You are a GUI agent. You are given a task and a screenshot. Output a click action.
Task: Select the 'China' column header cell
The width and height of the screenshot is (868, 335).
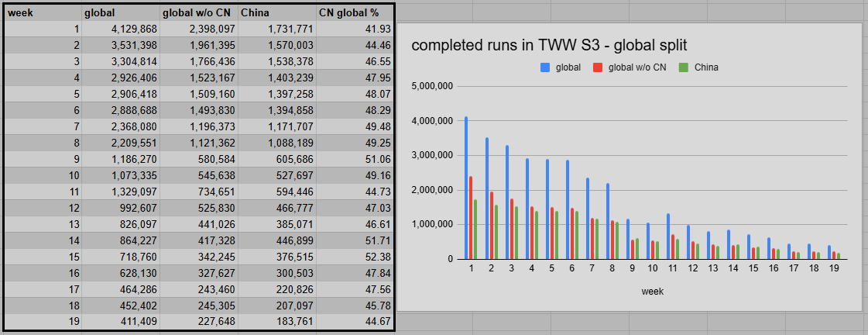pos(277,12)
